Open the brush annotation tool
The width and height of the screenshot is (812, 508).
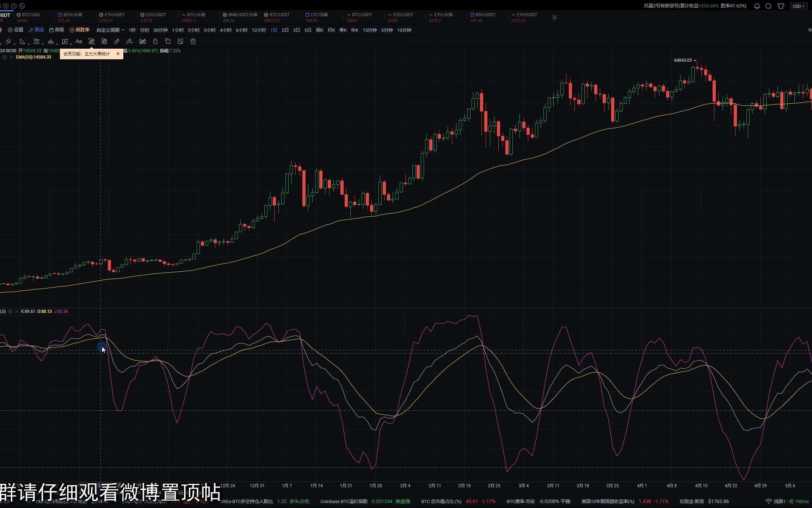[x=130, y=41]
